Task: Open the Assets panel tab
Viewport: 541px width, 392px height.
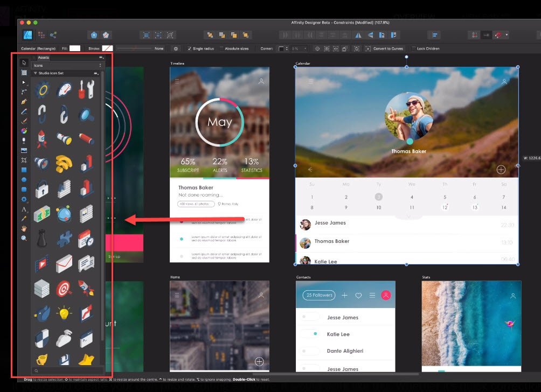Action: click(43, 58)
